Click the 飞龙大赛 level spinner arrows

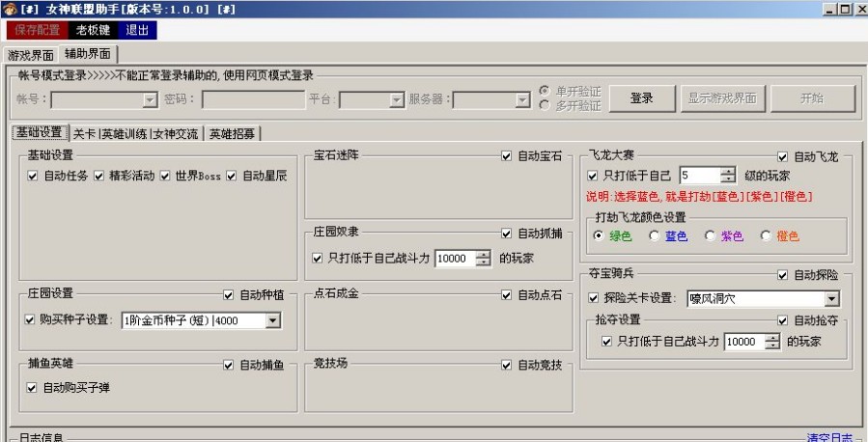pyautogui.click(x=728, y=176)
